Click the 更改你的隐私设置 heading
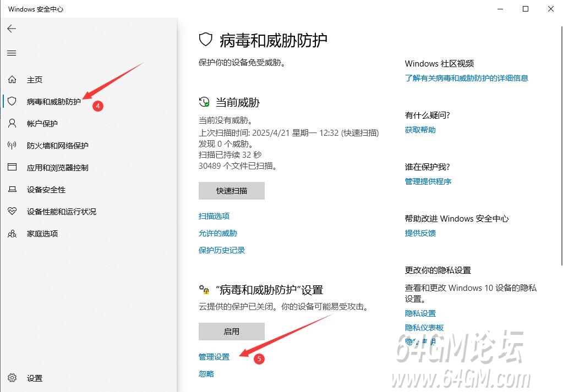 [438, 270]
